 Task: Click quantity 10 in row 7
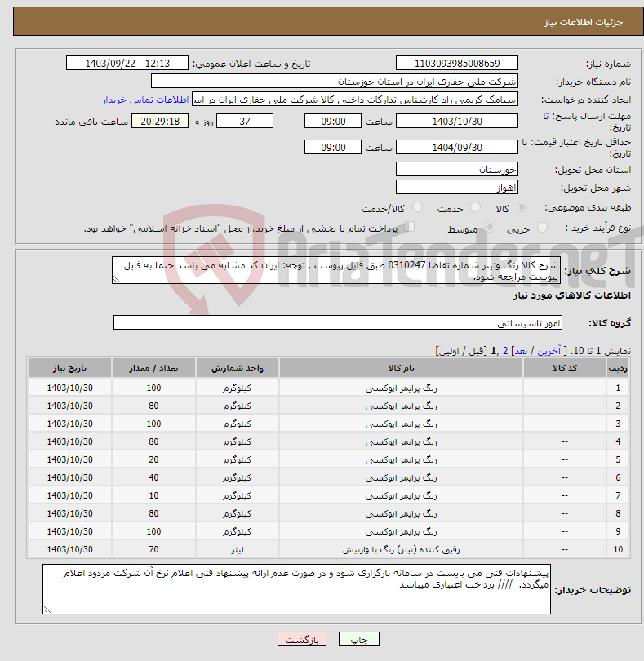153,495
